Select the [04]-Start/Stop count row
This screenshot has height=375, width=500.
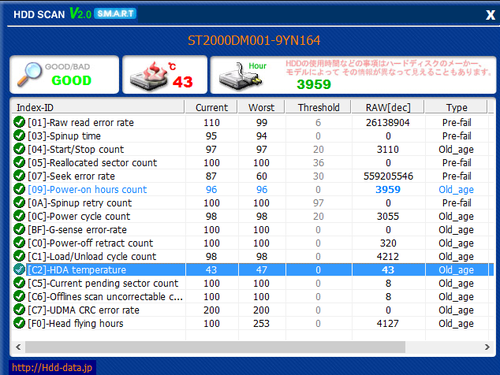pyautogui.click(x=252, y=149)
